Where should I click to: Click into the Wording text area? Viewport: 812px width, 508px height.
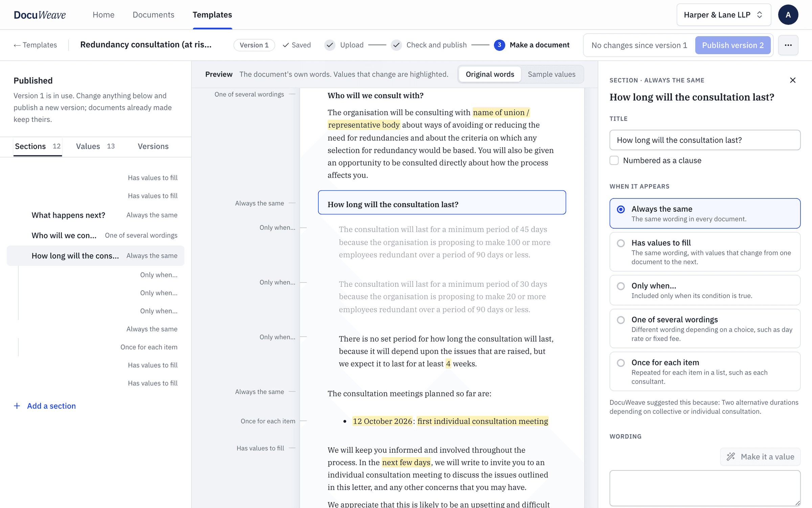click(x=705, y=488)
